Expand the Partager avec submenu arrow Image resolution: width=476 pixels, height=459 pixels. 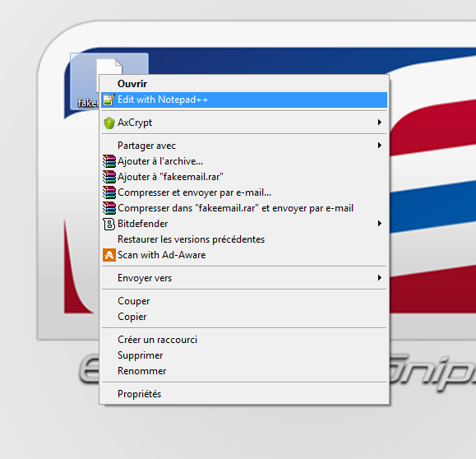tap(380, 146)
